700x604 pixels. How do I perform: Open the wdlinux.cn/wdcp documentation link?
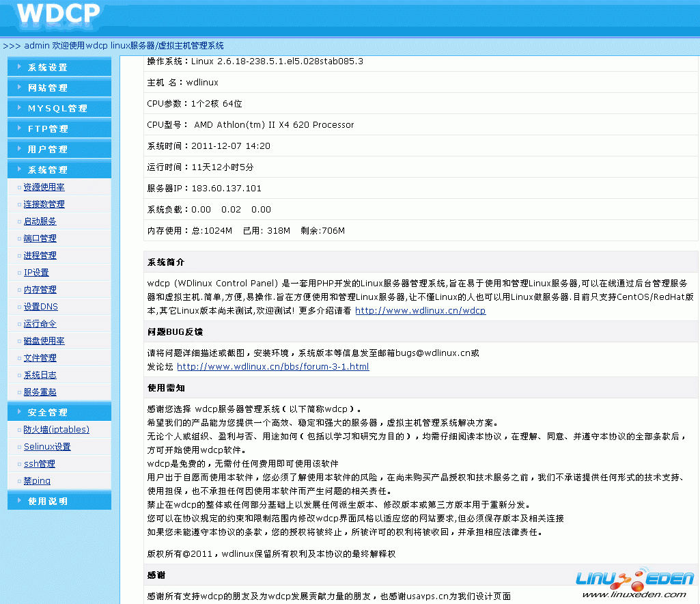(x=420, y=310)
